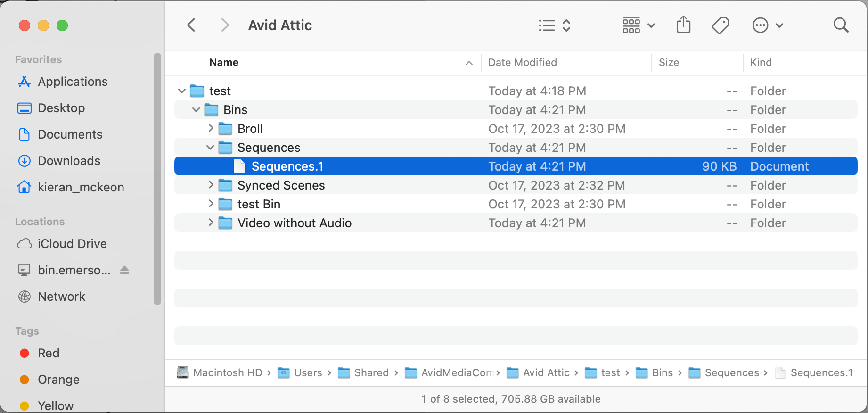Collapse the Bins folder
This screenshot has width=868, height=413.
(196, 109)
